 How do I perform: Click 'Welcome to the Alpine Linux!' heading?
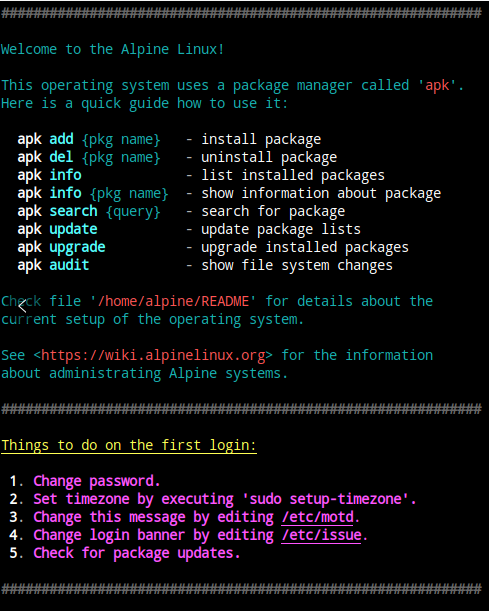tap(112, 49)
